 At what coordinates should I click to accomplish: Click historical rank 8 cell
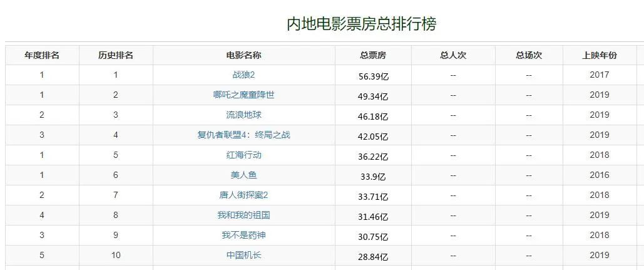point(116,215)
